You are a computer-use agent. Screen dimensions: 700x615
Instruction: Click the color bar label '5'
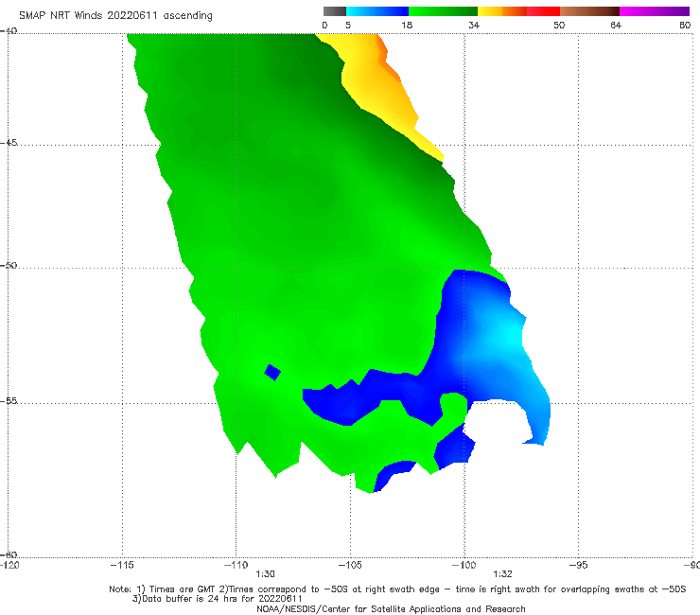(348, 25)
